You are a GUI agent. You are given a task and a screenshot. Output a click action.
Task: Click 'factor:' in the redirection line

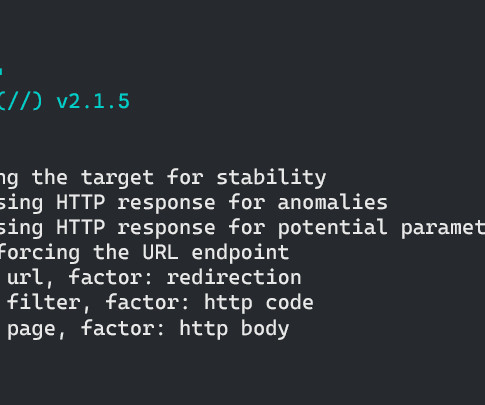tap(111, 277)
